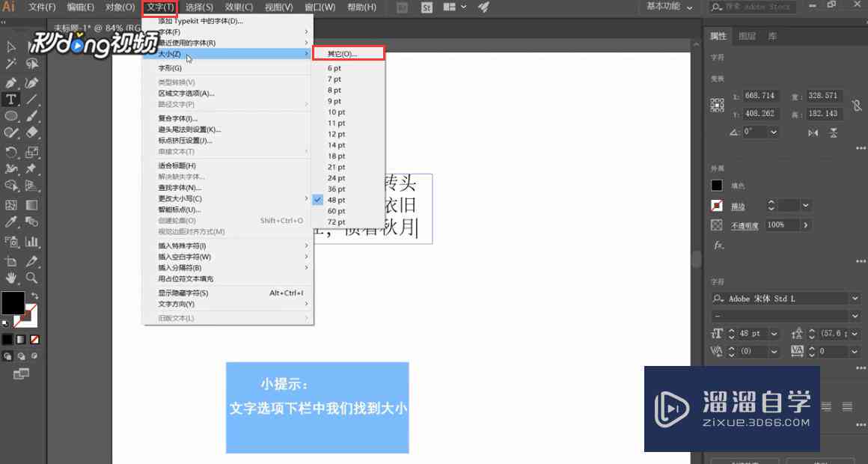The width and height of the screenshot is (868, 464).
Task: Select the Paintbrush tool
Action: (x=32, y=116)
